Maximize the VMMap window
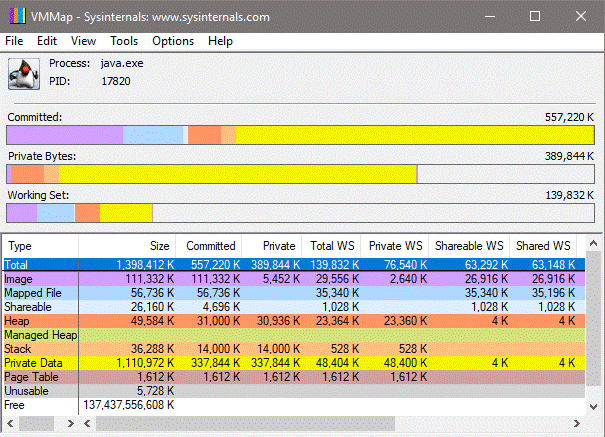This screenshot has height=437, width=605. click(536, 17)
